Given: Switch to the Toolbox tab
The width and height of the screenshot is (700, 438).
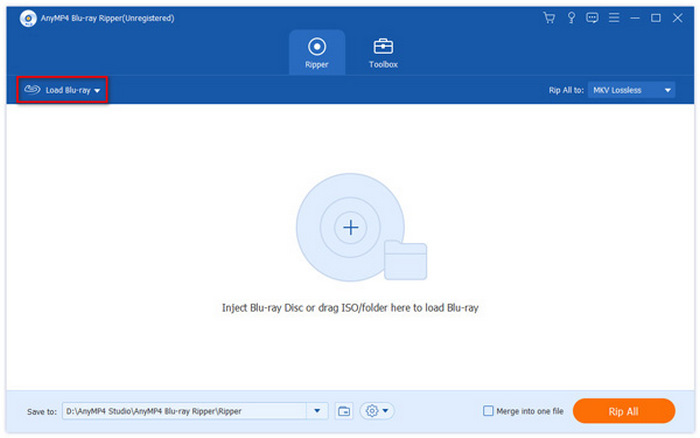Looking at the screenshot, I should pyautogui.click(x=383, y=52).
